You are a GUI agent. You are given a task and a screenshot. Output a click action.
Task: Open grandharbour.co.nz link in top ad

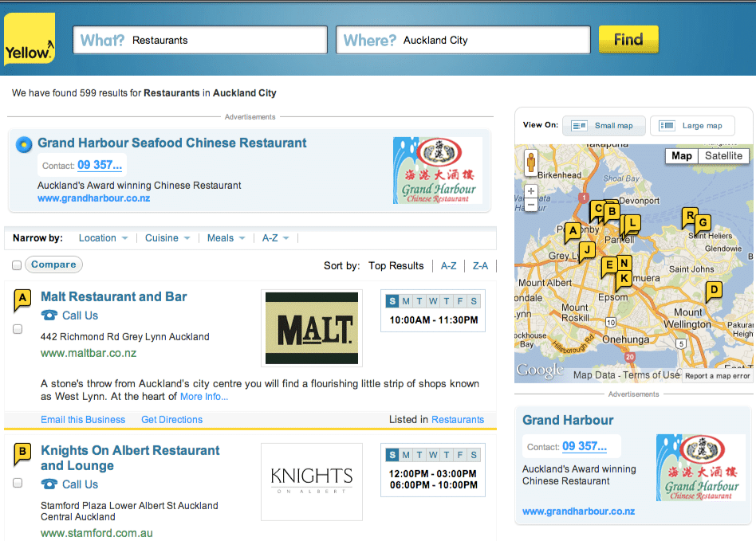tap(93, 198)
